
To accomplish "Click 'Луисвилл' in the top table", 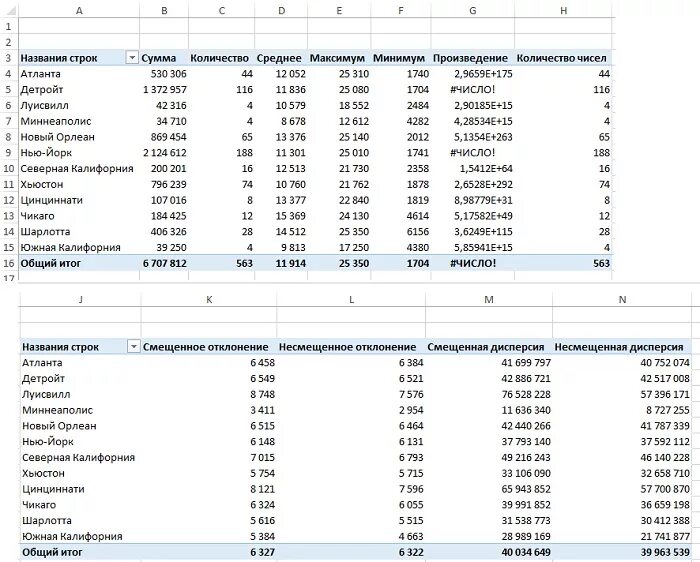I will (44, 105).
